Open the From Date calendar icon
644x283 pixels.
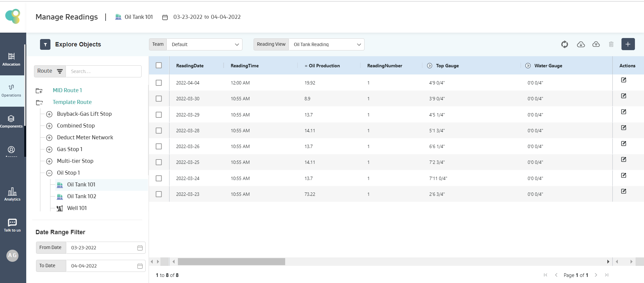pos(140,248)
